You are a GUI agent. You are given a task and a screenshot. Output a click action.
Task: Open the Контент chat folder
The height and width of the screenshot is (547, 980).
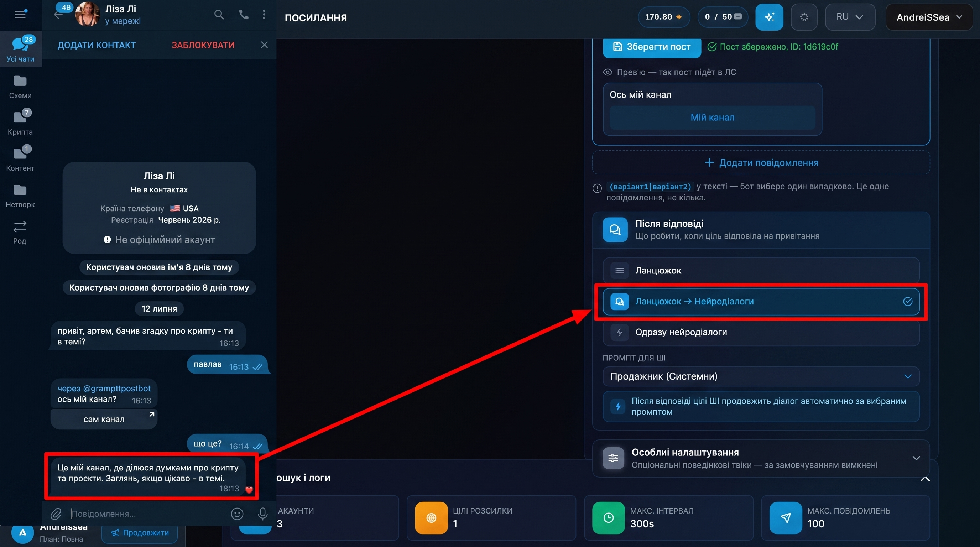[x=20, y=158]
